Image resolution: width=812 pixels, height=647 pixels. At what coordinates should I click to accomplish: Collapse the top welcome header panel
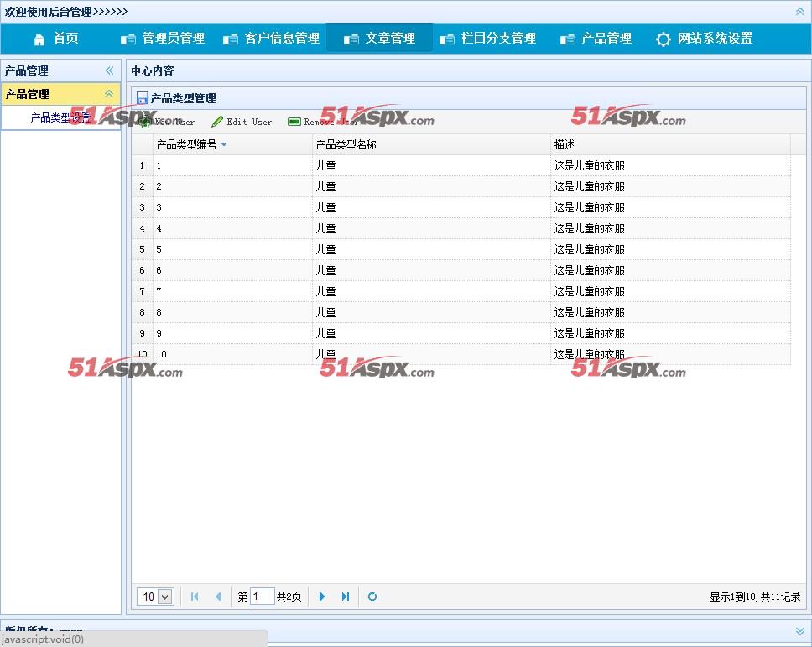[x=799, y=12]
